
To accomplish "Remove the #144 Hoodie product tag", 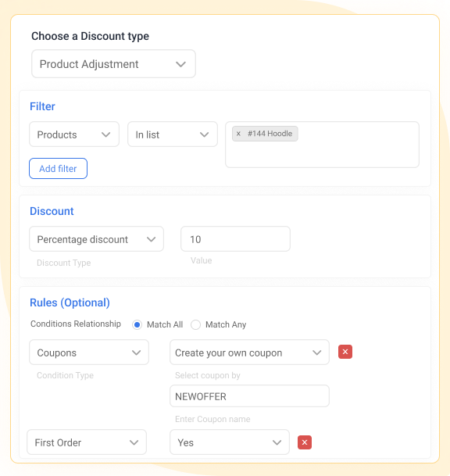I will click(238, 134).
